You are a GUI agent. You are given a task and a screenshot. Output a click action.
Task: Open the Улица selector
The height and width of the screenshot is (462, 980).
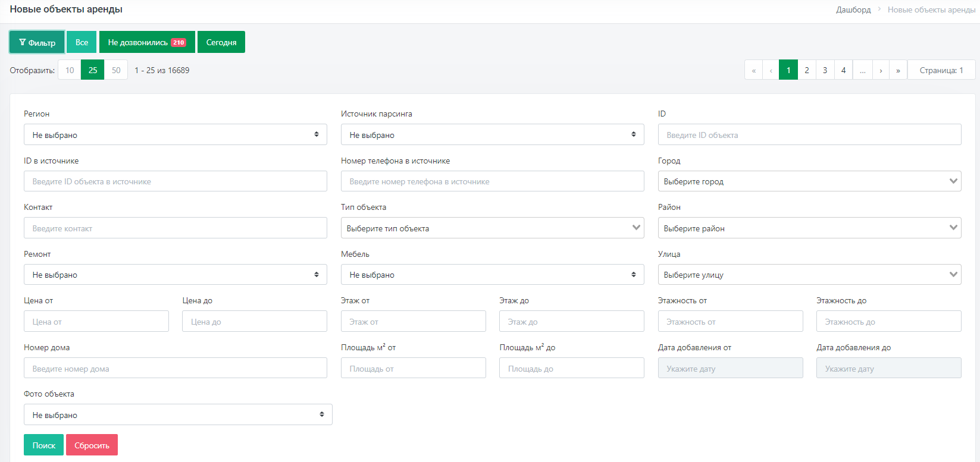(810, 275)
